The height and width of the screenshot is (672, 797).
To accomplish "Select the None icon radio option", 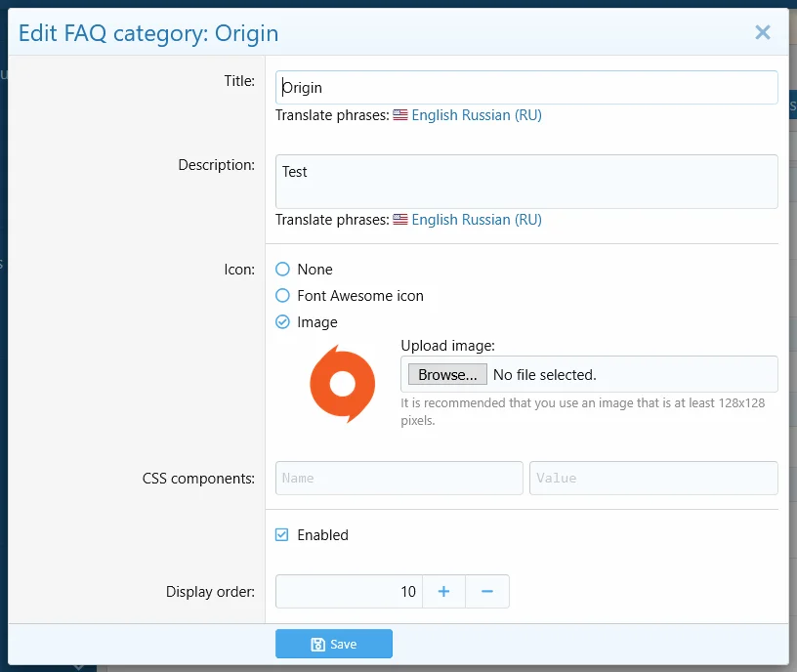I will pos(283,270).
